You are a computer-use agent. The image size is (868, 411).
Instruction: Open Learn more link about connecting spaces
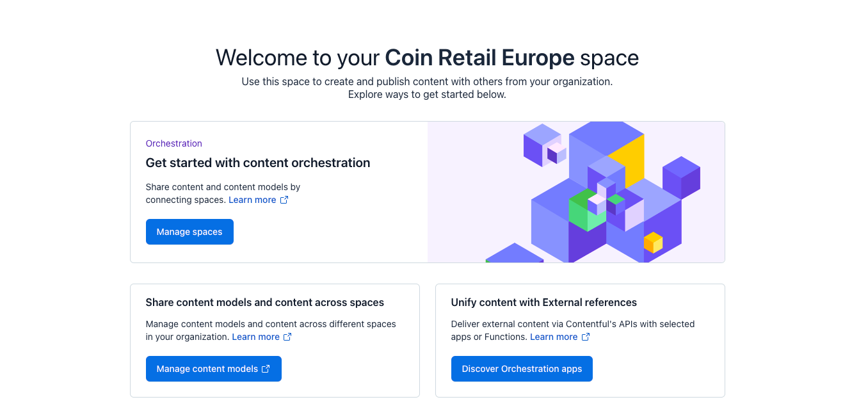[252, 200]
